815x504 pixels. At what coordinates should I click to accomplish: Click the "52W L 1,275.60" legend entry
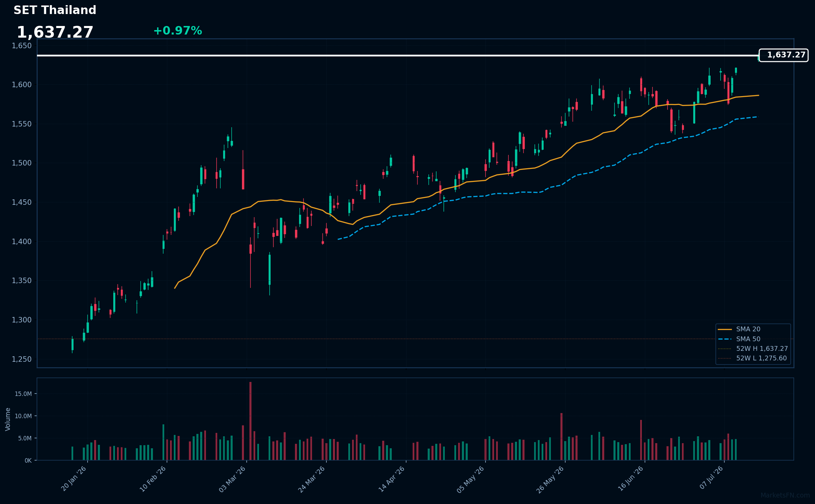(752, 358)
